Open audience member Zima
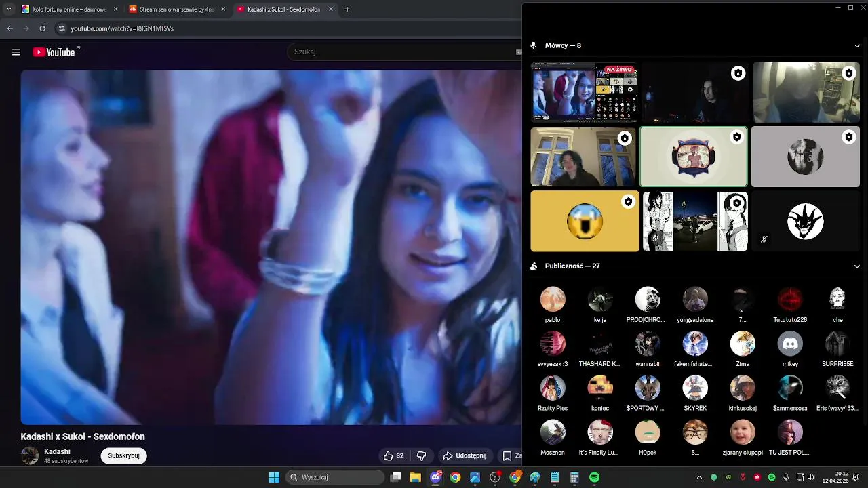The image size is (868, 488). [743, 348]
